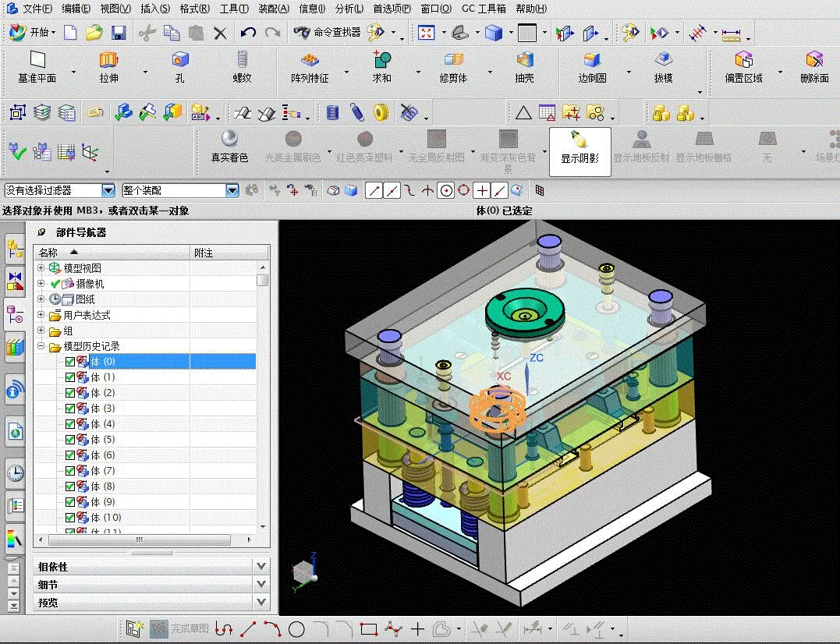The image size is (840, 644).
Task: Collapse the 模型历史记录 tree node
Action: 41,346
